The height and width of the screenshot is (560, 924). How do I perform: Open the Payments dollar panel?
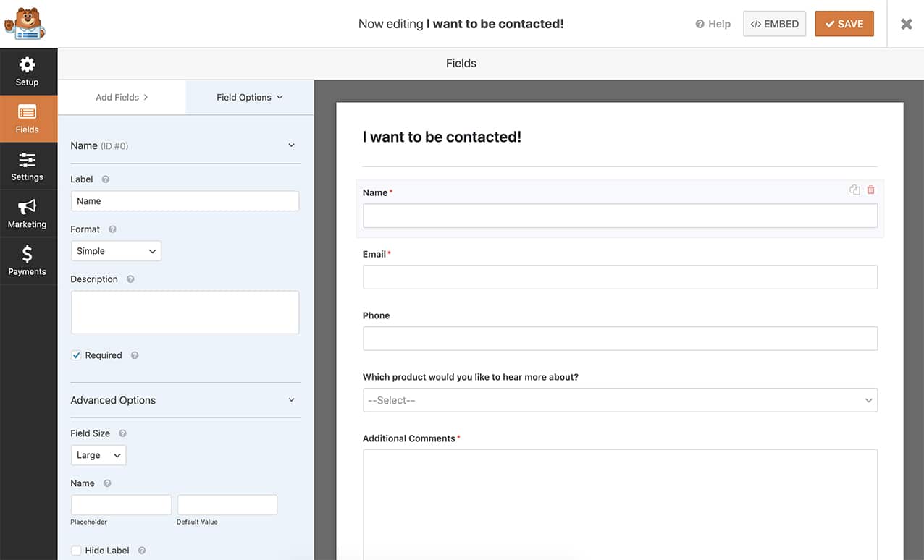tap(28, 261)
